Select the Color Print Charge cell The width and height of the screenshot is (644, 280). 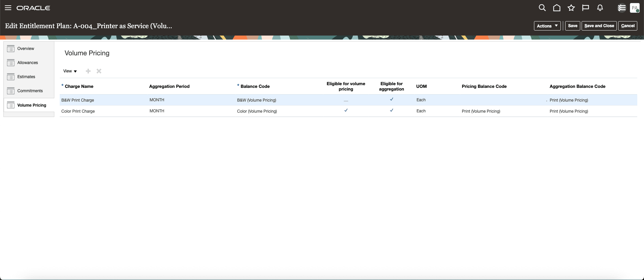pos(78,111)
